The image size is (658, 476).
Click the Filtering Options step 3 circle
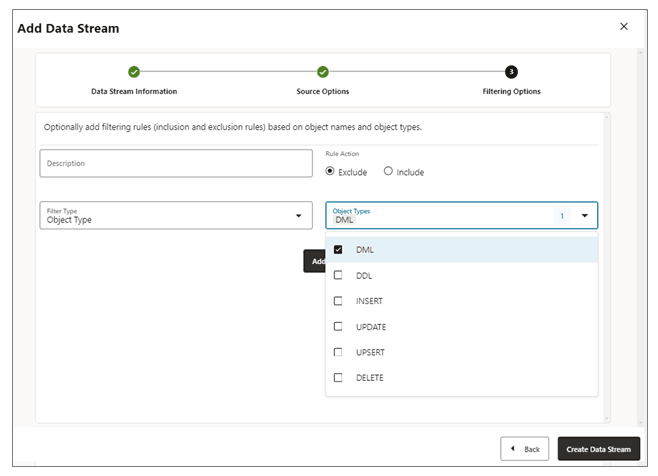click(511, 72)
